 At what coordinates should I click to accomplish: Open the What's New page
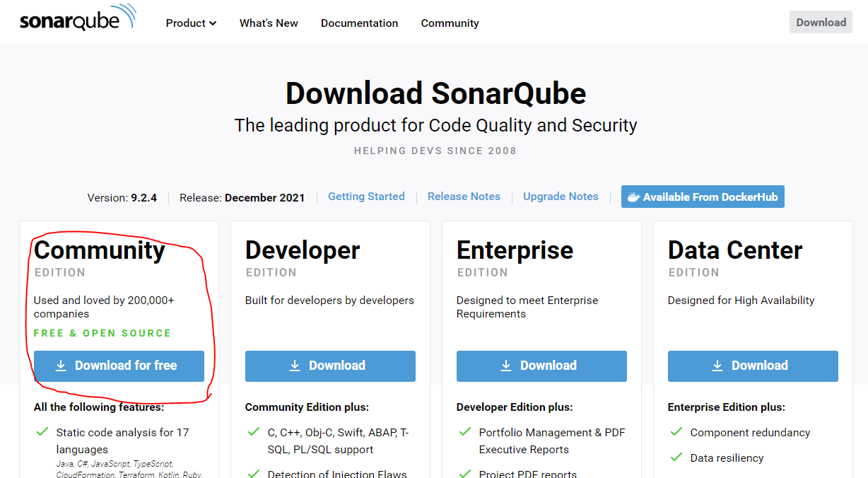[269, 23]
